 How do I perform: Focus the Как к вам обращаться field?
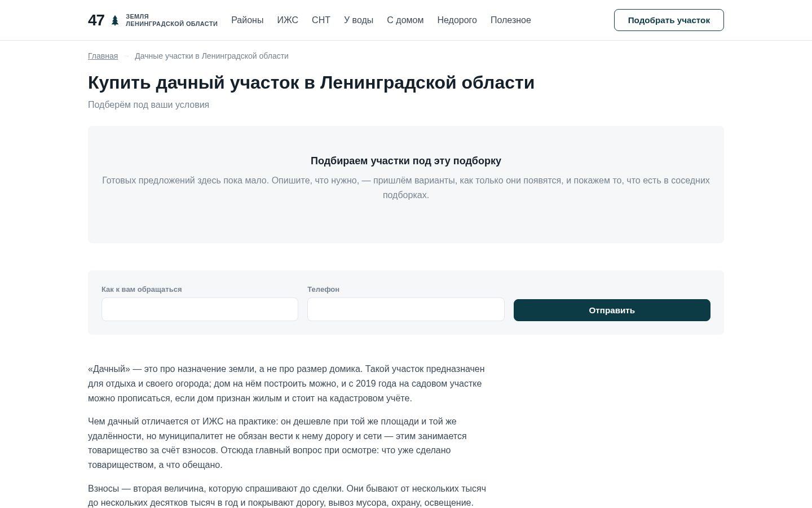pos(200,309)
